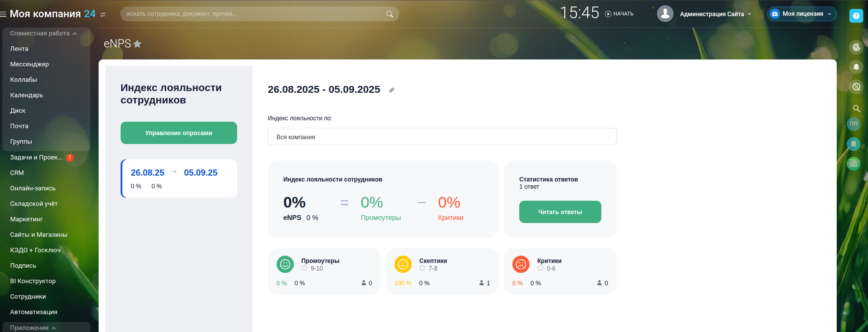868x332 pixels.
Task: Copy survey link via chain icon
Action: point(391,90)
